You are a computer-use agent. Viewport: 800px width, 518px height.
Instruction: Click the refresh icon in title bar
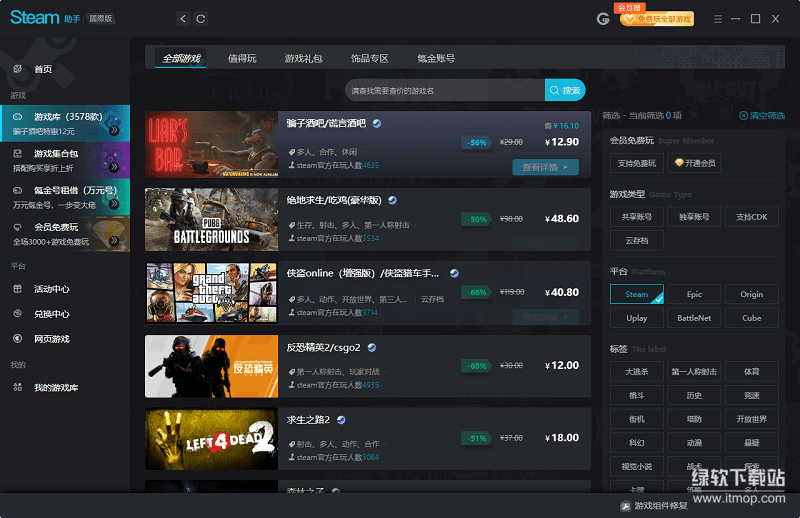[201, 18]
